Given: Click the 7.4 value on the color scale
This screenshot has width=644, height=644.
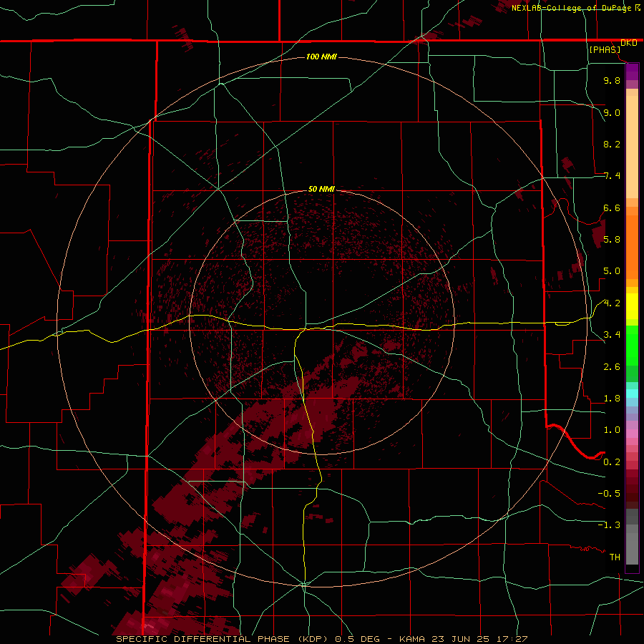Looking at the screenshot, I should pos(612,176).
